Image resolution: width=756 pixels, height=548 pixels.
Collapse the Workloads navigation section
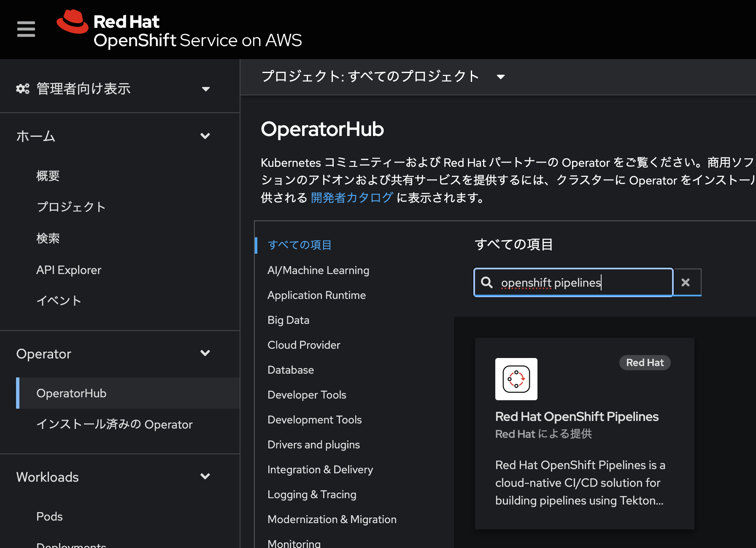[x=113, y=477]
